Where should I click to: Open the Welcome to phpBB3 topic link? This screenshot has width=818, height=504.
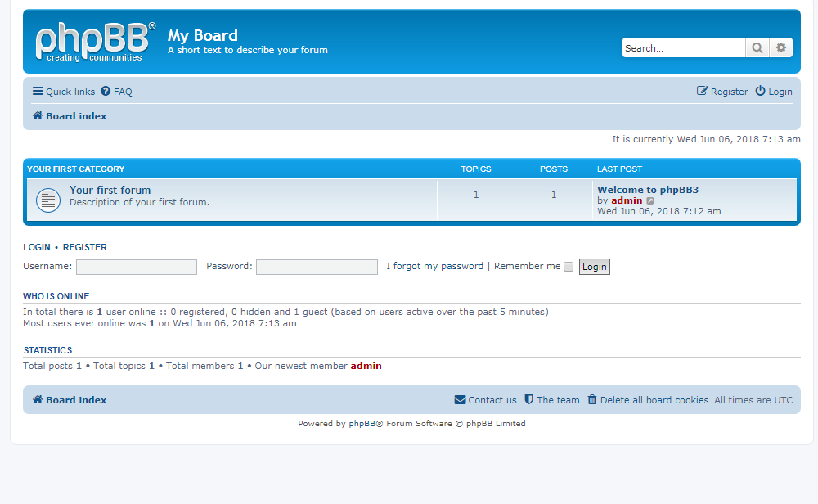(x=647, y=189)
